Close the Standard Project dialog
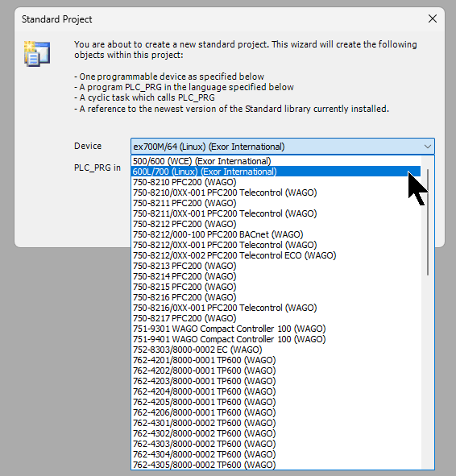The width and height of the screenshot is (456, 476). [433, 19]
